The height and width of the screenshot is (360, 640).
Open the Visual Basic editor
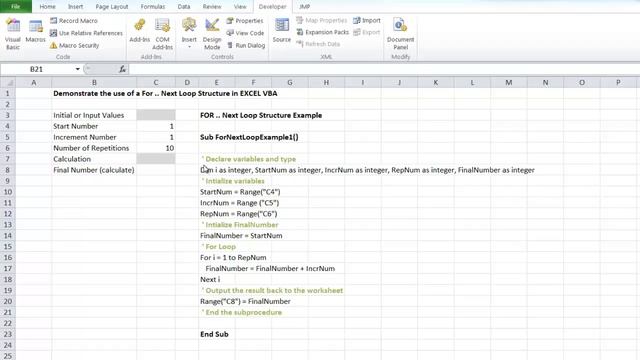pyautogui.click(x=13, y=34)
